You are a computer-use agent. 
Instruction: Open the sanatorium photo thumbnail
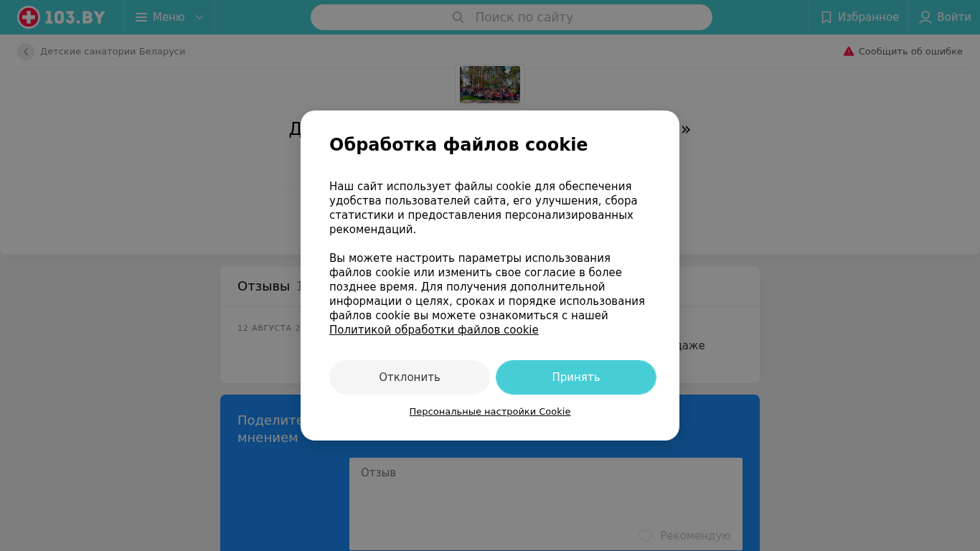tap(490, 85)
